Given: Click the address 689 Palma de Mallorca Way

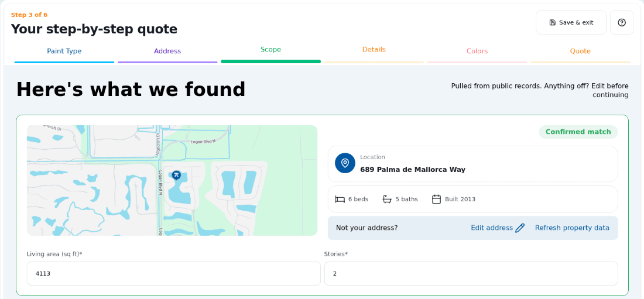Looking at the screenshot, I should tap(413, 170).
